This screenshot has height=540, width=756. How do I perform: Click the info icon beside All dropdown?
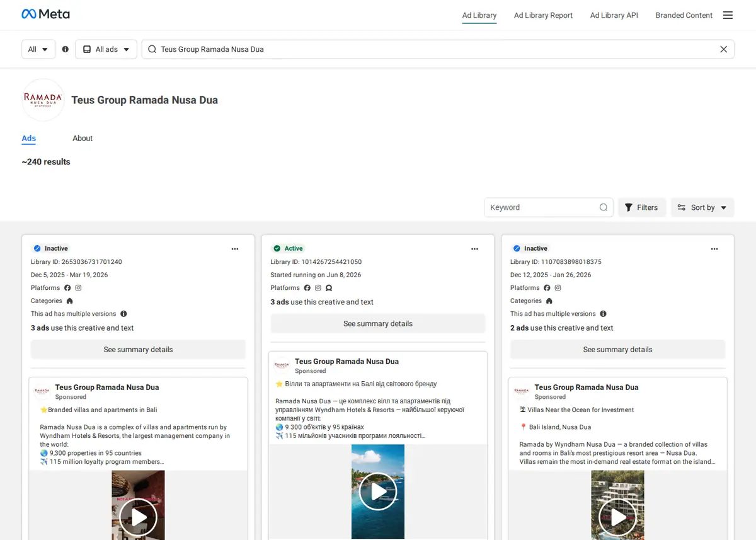click(x=66, y=49)
